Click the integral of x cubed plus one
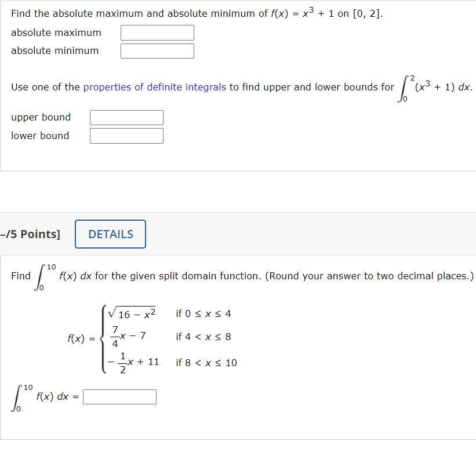 pyautogui.click(x=437, y=88)
